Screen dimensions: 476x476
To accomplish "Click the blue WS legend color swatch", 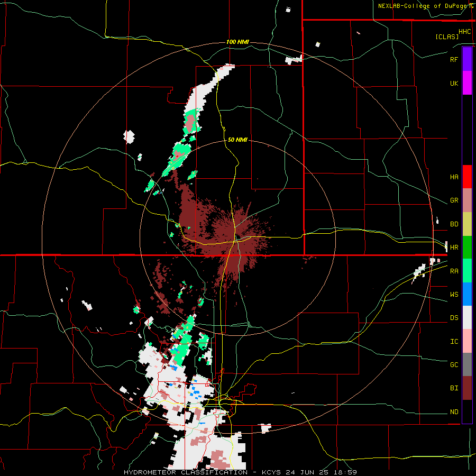I will click(x=467, y=294).
